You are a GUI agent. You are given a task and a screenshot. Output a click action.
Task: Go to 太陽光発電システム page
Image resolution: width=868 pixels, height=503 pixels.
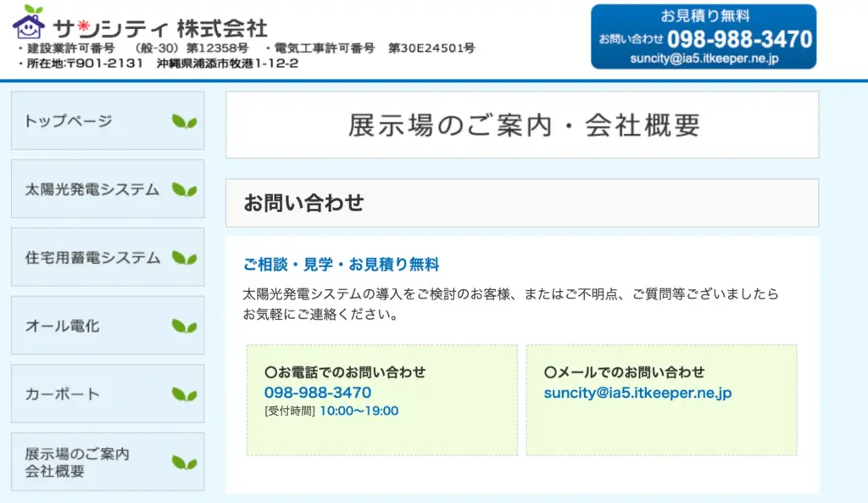point(92,190)
